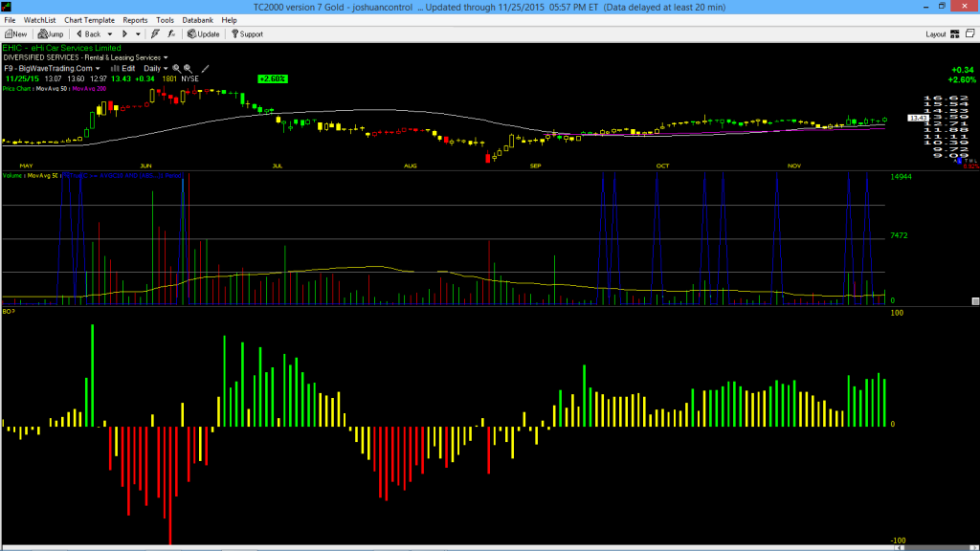
Task: Click the Price Chart legend label
Action: 16,89
